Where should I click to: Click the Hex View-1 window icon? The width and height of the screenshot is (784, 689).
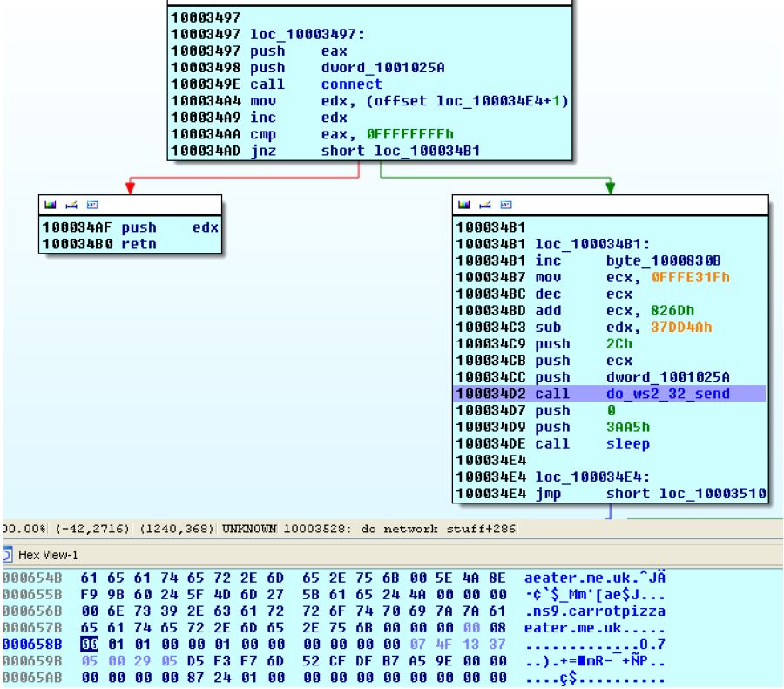(8, 555)
